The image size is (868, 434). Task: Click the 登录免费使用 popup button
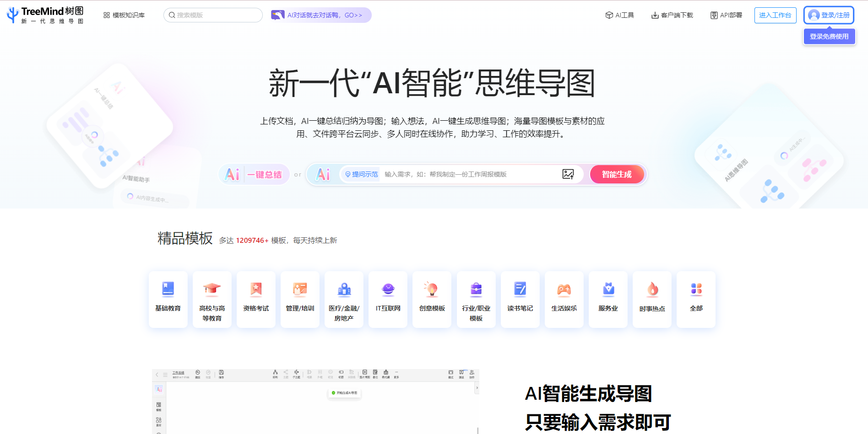[829, 36]
